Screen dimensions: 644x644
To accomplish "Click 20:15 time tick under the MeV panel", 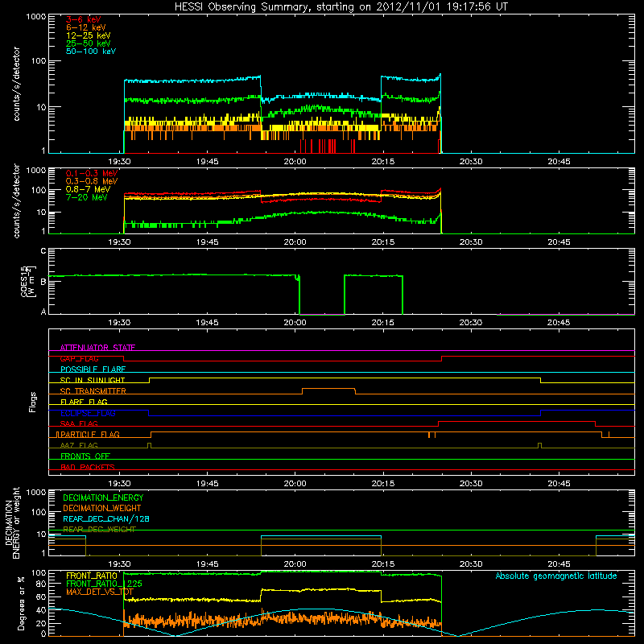I will 383,242.
